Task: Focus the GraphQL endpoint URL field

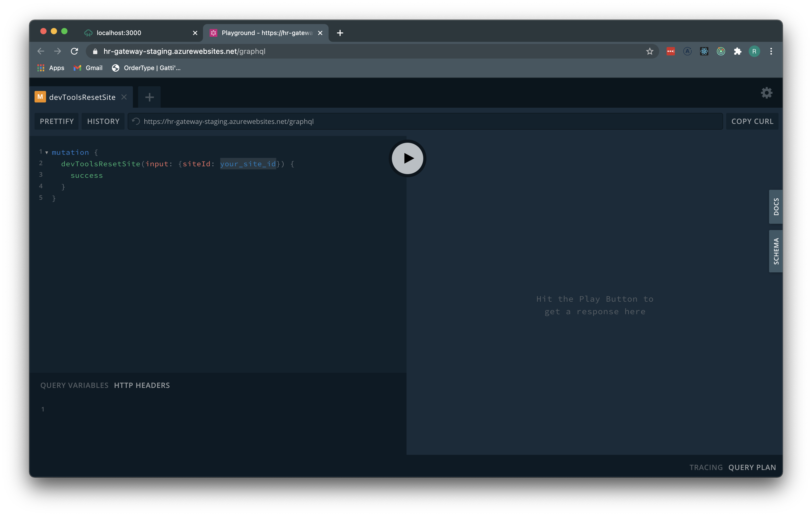Action: [x=425, y=121]
